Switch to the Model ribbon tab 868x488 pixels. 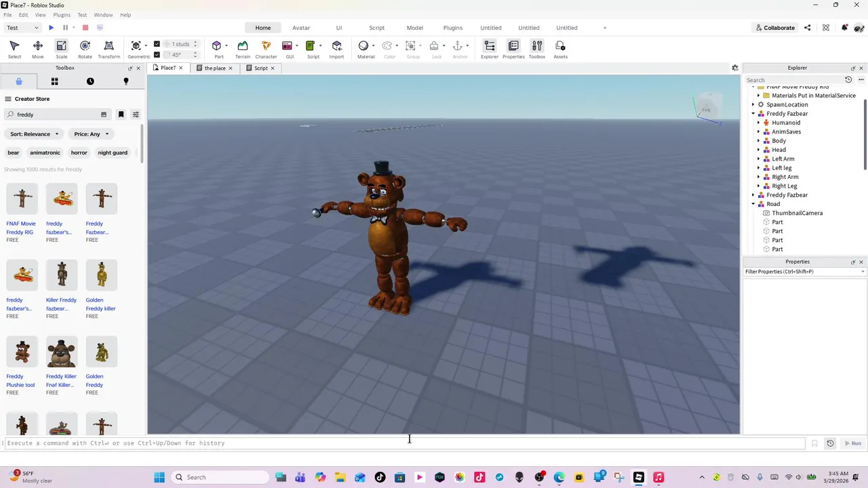[415, 28]
